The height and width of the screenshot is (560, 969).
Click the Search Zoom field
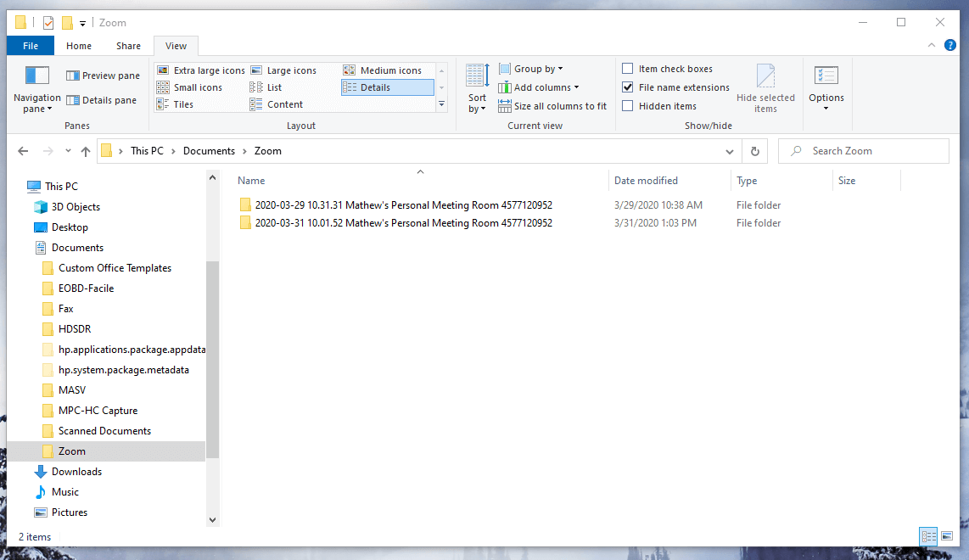coord(863,151)
